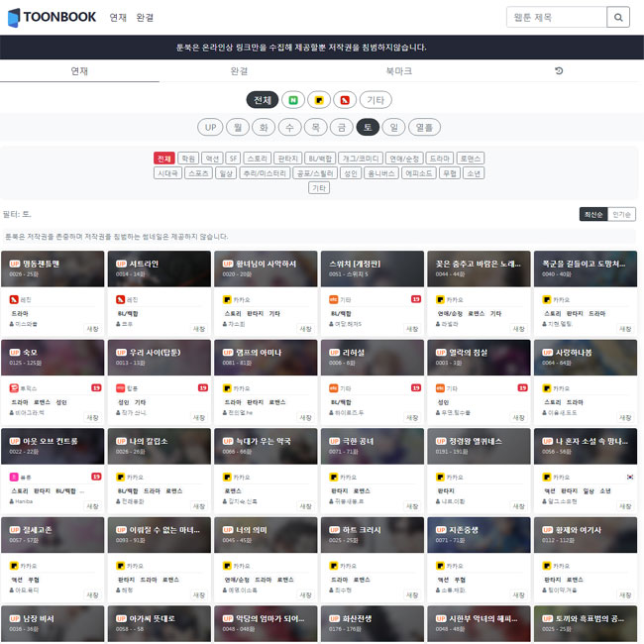Filter by 개그/코미디 genre tag

[x=361, y=159]
